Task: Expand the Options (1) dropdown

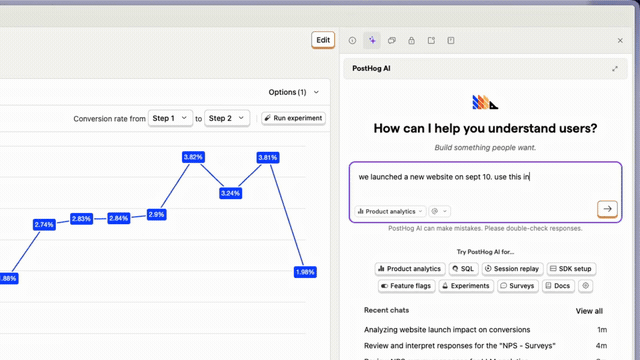Action: [x=293, y=92]
